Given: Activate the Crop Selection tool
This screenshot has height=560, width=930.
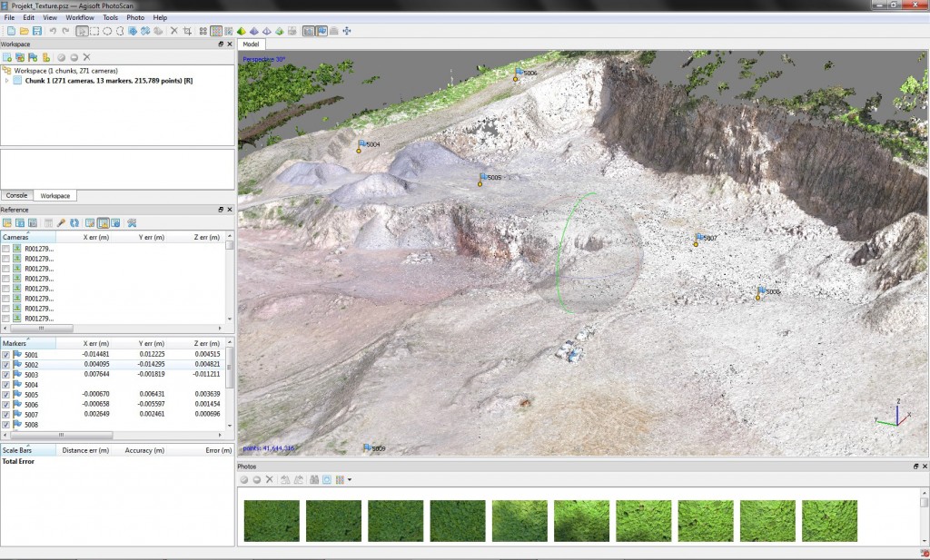Looking at the screenshot, I should pyautogui.click(x=187, y=31).
